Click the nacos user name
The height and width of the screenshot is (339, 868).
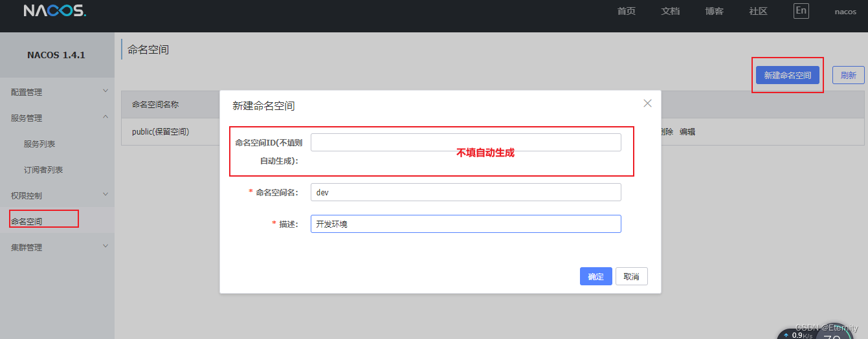pos(845,12)
